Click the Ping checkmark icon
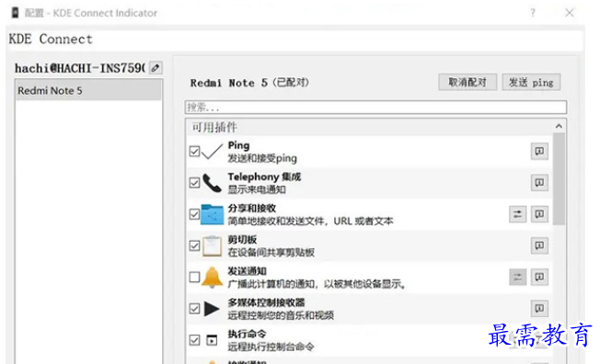Viewport: 600px width, 364px height. click(x=212, y=152)
